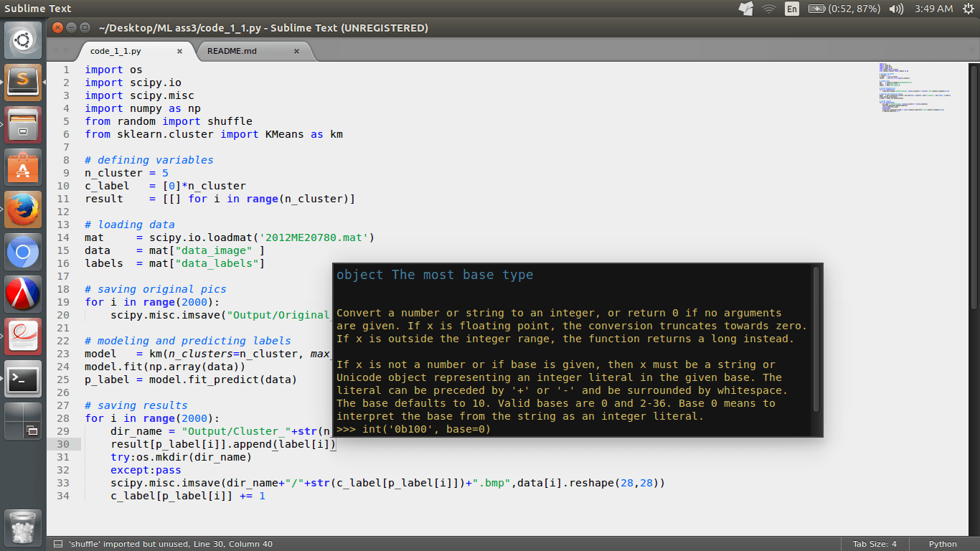Screen dimensions: 980x551
Task: Click the KMeans import line
Action: (214, 134)
